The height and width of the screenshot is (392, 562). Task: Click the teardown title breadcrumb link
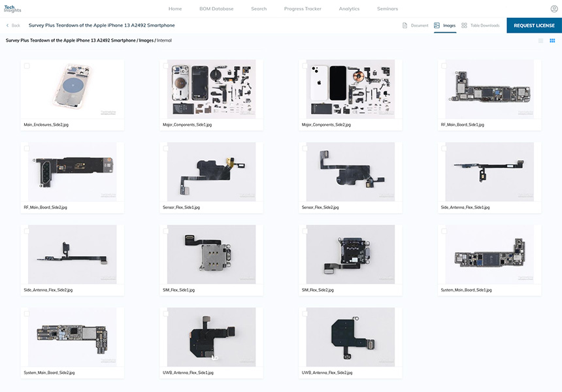click(71, 41)
